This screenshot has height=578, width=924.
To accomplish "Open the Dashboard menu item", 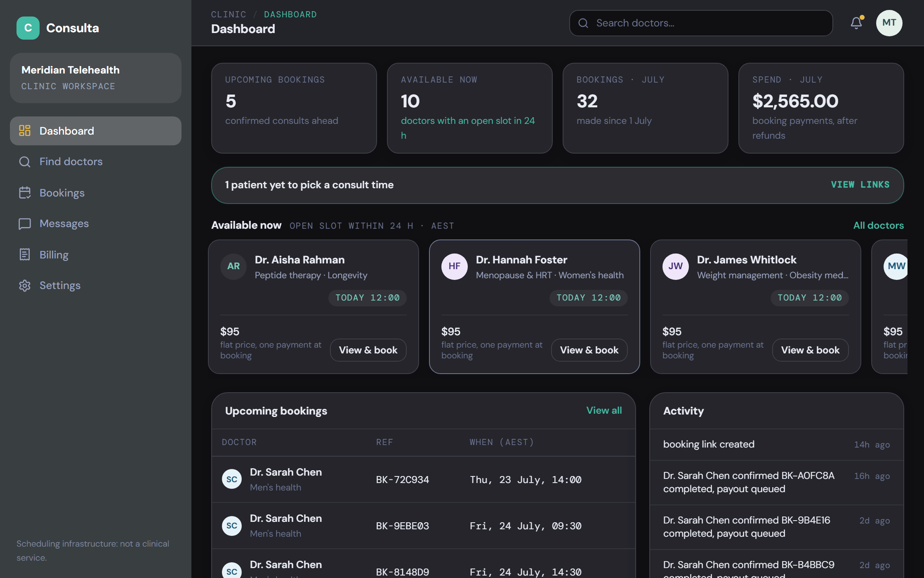I will tap(96, 131).
